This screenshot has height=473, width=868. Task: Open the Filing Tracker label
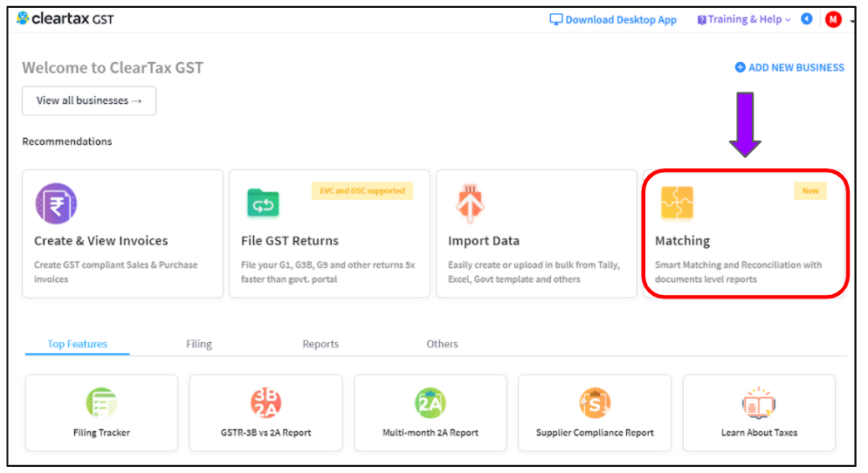coord(101,433)
